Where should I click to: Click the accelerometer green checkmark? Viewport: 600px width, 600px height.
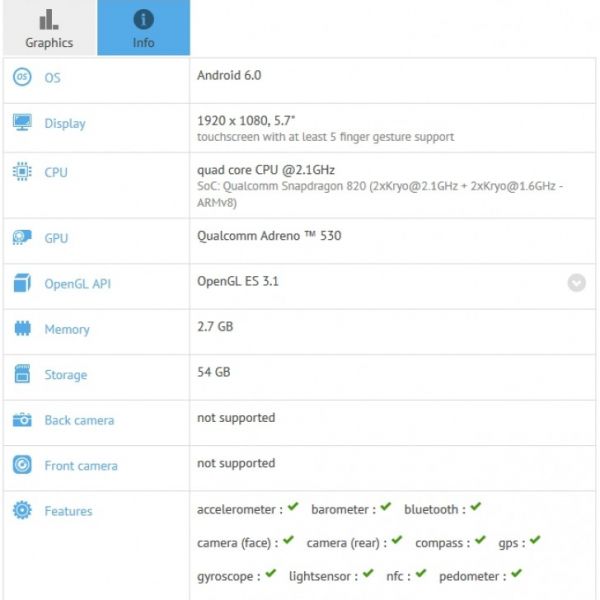[x=293, y=508]
